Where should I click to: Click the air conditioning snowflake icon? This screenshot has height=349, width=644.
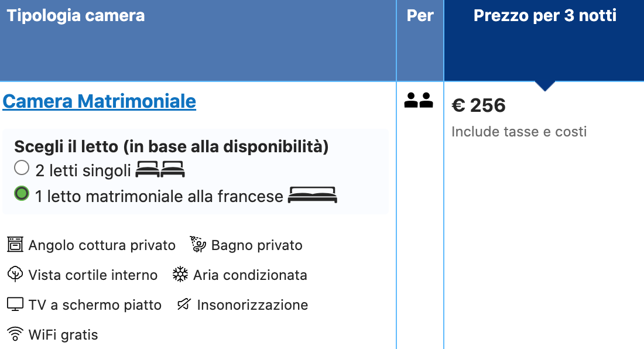[180, 275]
